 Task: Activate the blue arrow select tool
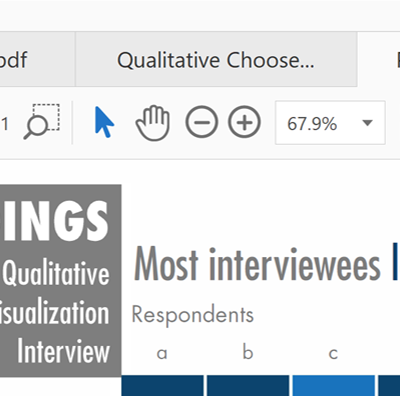click(x=104, y=122)
